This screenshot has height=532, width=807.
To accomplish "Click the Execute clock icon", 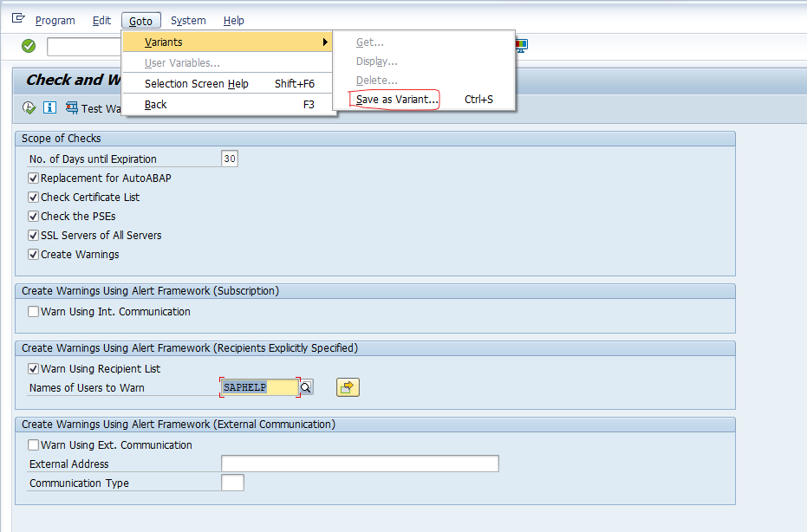I will pos(29,108).
